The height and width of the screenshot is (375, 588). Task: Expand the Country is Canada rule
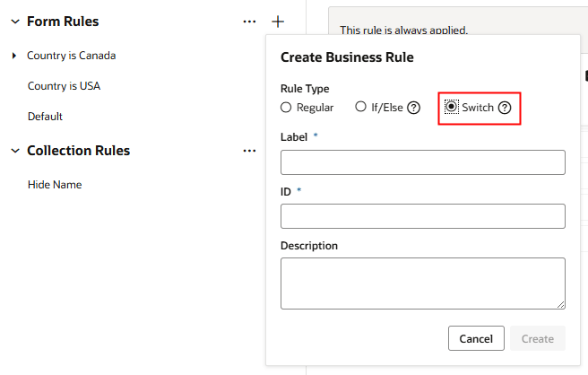(x=14, y=56)
